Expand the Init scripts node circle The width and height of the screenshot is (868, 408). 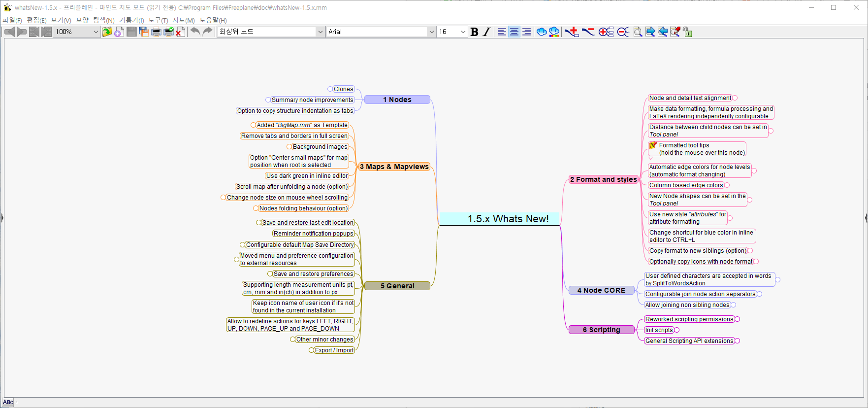point(677,330)
